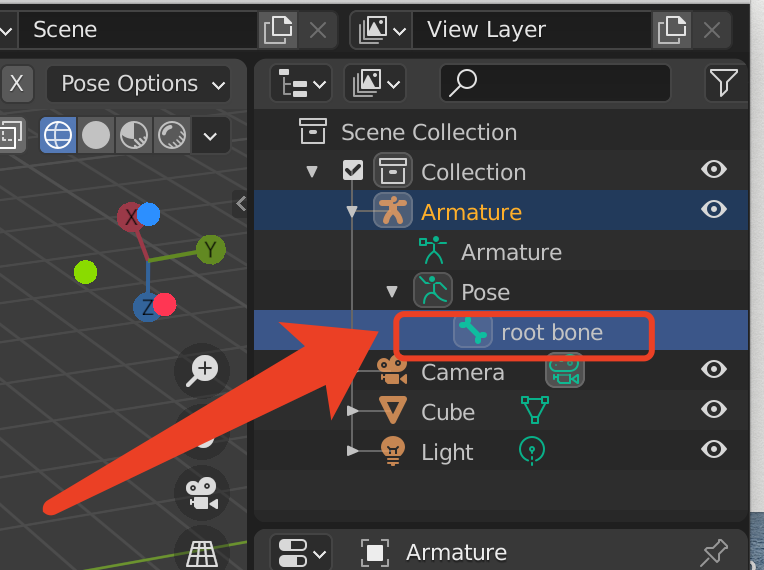Hide the Light using eye icon
Viewport: 764px width, 570px height.
(x=714, y=449)
